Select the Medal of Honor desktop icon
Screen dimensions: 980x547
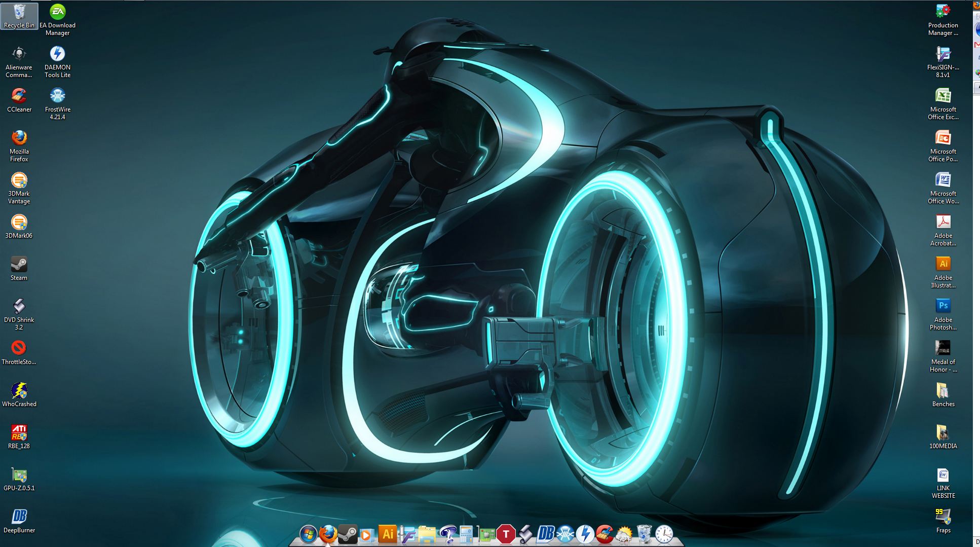[943, 356]
